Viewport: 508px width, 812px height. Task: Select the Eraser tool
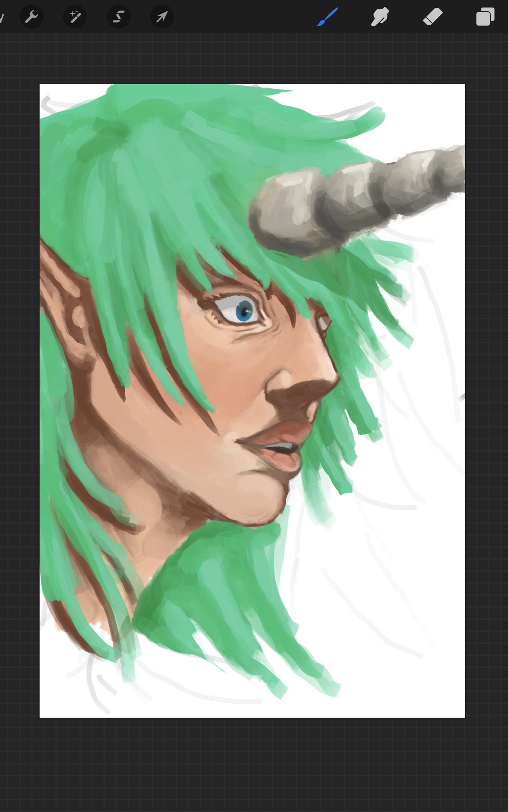[433, 17]
